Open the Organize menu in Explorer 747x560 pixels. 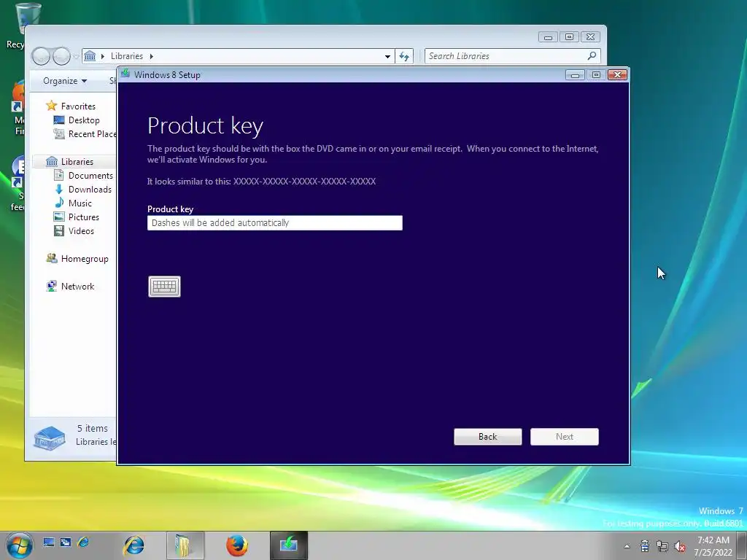click(x=65, y=81)
